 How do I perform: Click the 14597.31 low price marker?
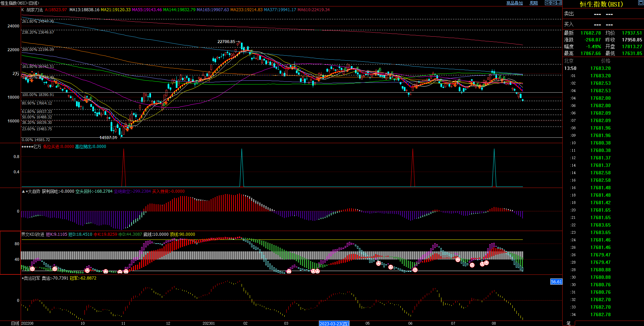coord(108,138)
